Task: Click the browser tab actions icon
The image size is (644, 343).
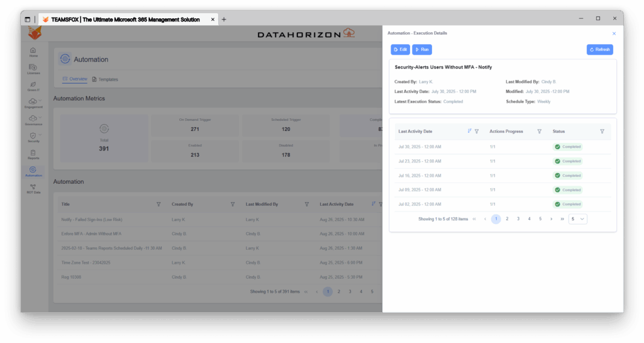Action: pyautogui.click(x=28, y=20)
